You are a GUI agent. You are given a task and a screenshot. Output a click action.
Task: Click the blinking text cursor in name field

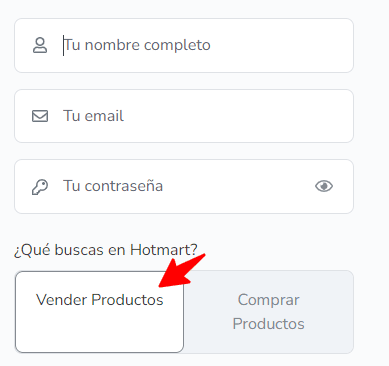coord(63,45)
